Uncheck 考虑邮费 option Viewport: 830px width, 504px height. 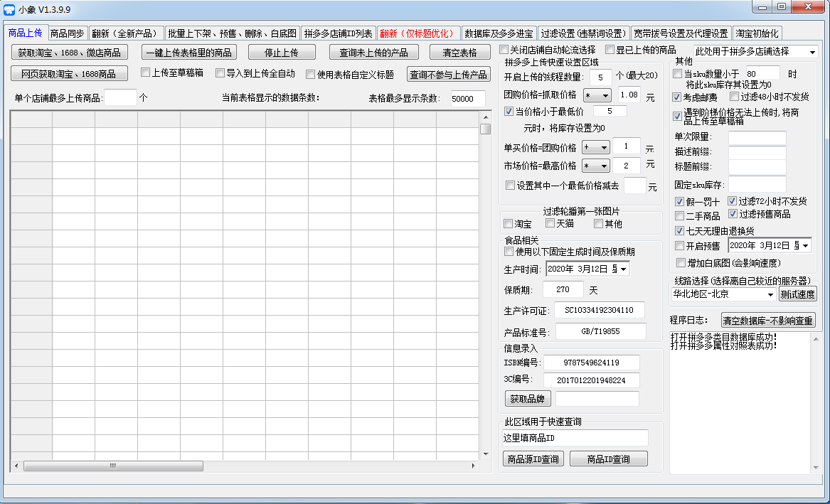click(676, 97)
